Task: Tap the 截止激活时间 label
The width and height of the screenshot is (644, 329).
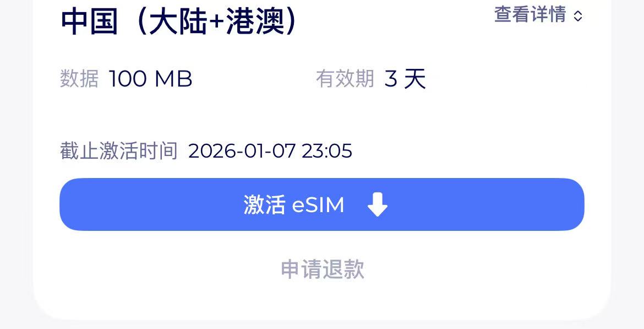Action: click(x=119, y=151)
